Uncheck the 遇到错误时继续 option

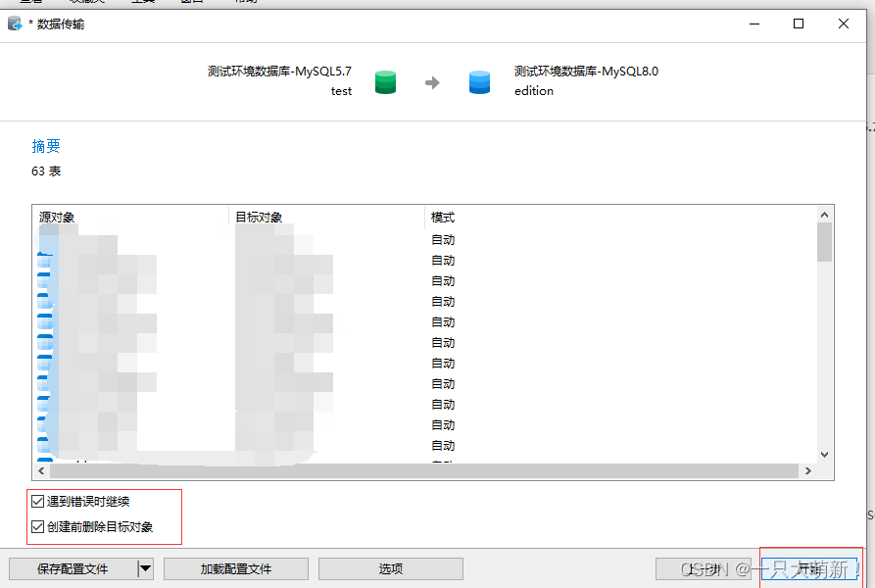pyautogui.click(x=35, y=500)
